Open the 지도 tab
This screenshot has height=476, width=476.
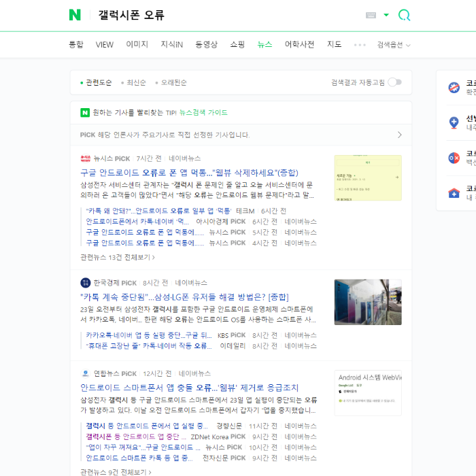(x=335, y=45)
